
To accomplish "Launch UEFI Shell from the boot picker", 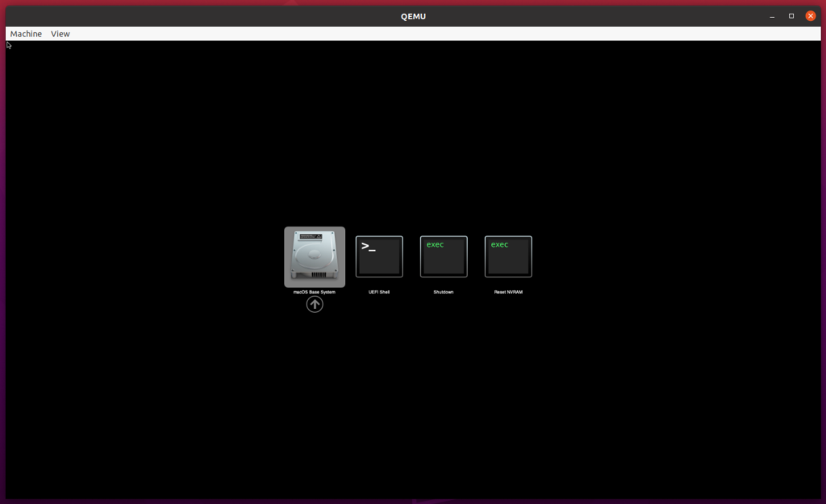I will (x=379, y=256).
